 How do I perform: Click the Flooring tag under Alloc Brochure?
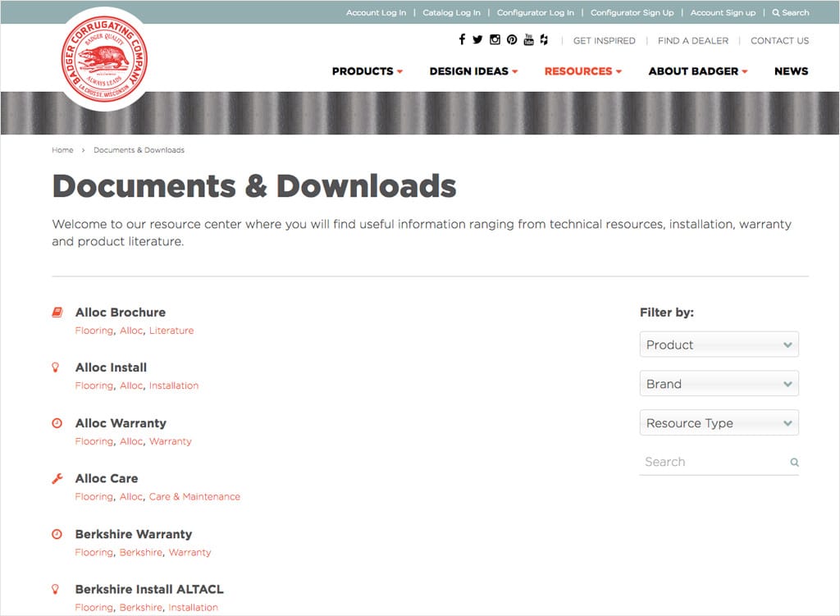click(x=94, y=331)
